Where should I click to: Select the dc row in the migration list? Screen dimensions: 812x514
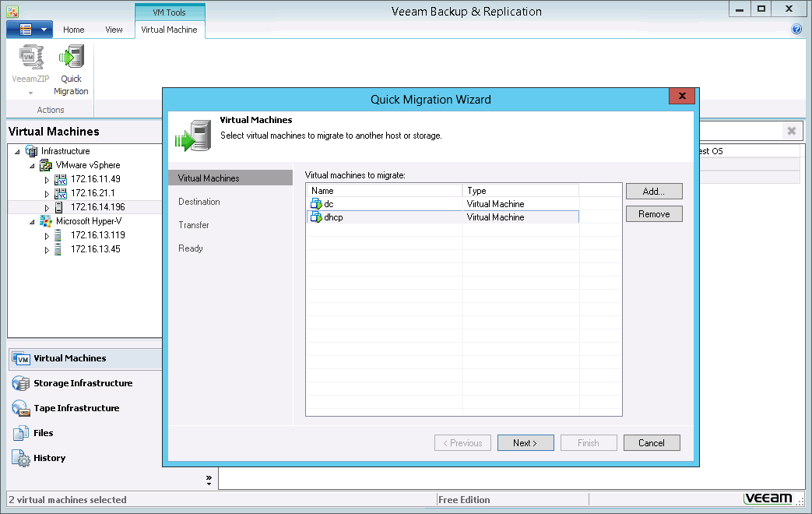click(x=389, y=204)
